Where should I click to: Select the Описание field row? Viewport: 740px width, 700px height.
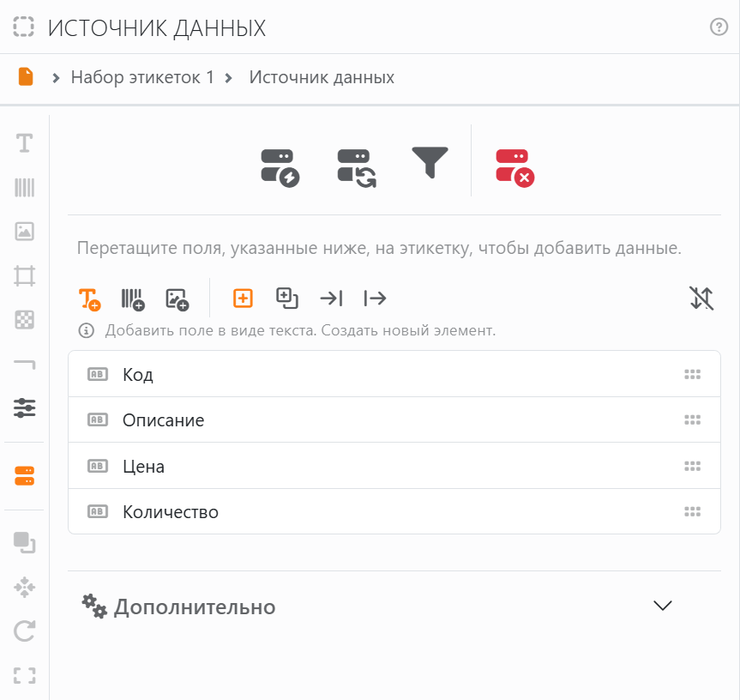pyautogui.click(x=394, y=420)
